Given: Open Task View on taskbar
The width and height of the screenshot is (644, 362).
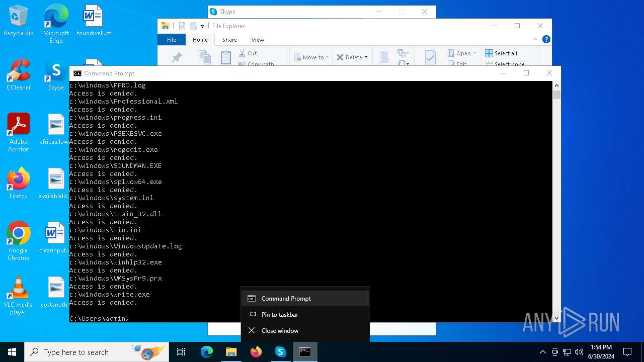Looking at the screenshot, I should (181, 352).
